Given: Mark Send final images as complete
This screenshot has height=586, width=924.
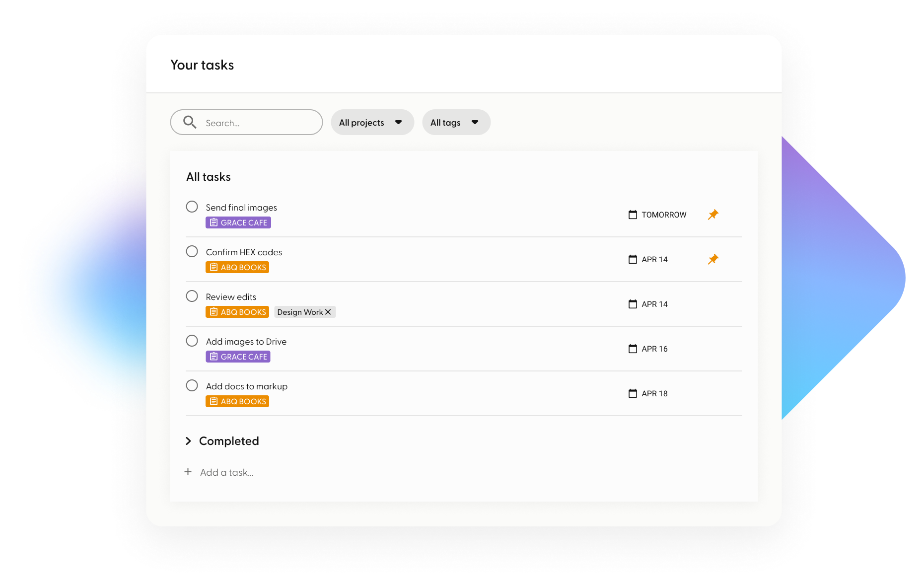Looking at the screenshot, I should [192, 207].
